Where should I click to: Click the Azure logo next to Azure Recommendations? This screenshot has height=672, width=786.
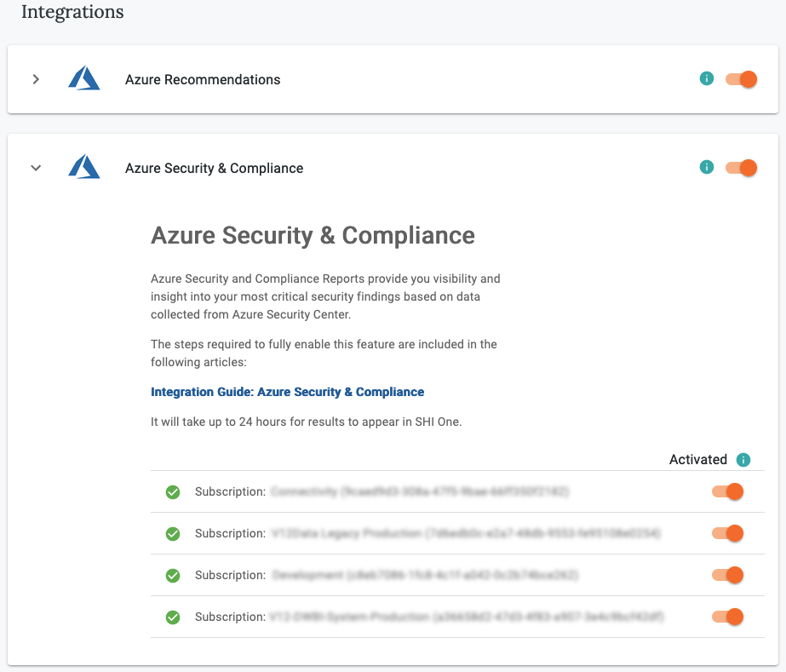(x=84, y=78)
